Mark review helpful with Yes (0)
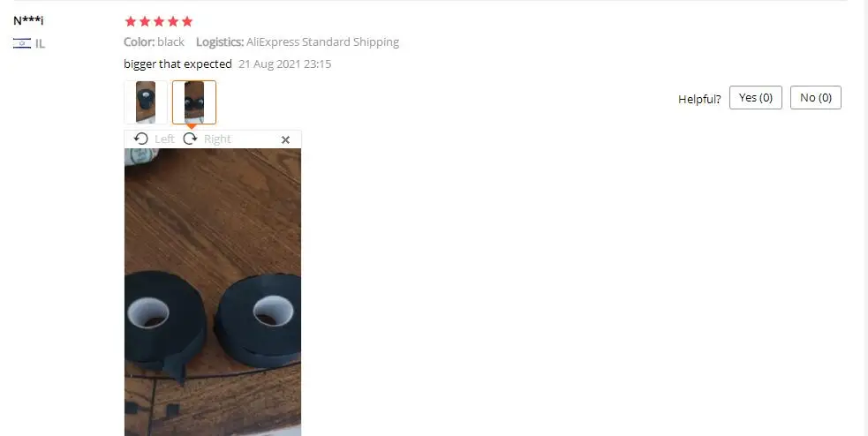868x436 pixels. (x=756, y=97)
